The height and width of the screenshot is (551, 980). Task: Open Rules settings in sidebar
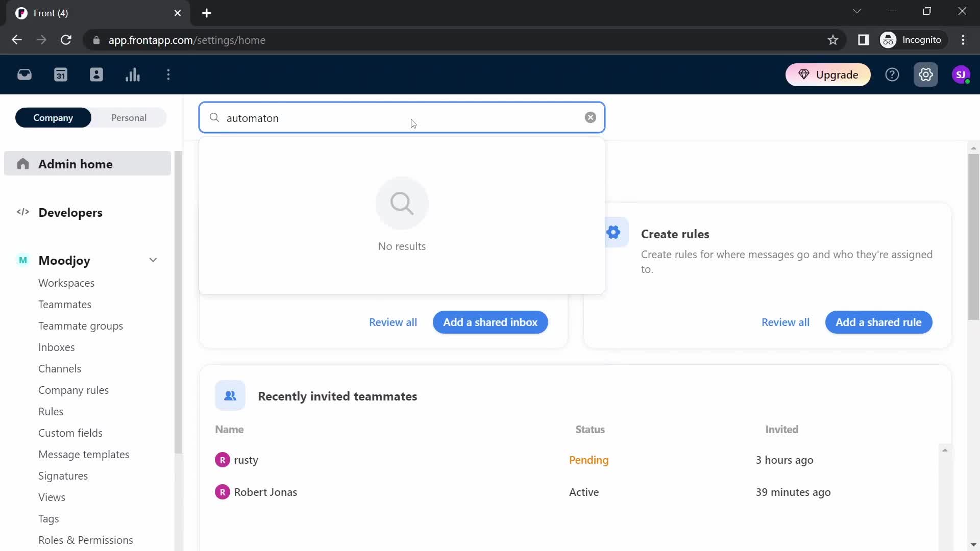pyautogui.click(x=51, y=412)
